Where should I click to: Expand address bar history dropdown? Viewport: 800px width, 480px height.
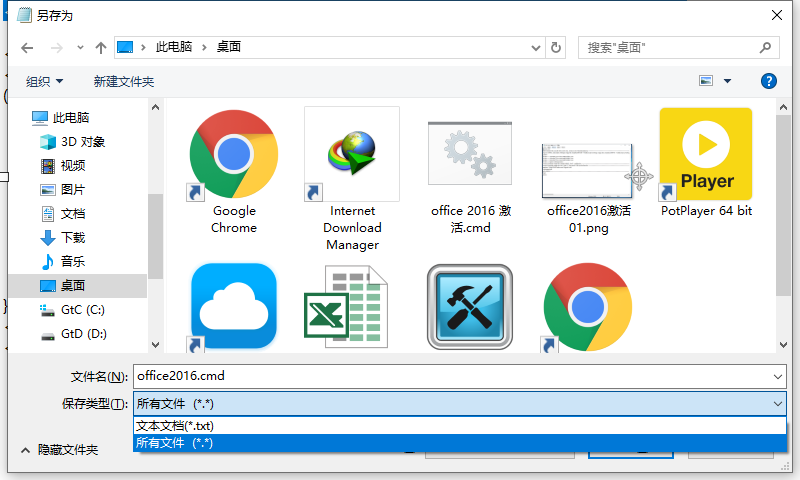point(536,48)
